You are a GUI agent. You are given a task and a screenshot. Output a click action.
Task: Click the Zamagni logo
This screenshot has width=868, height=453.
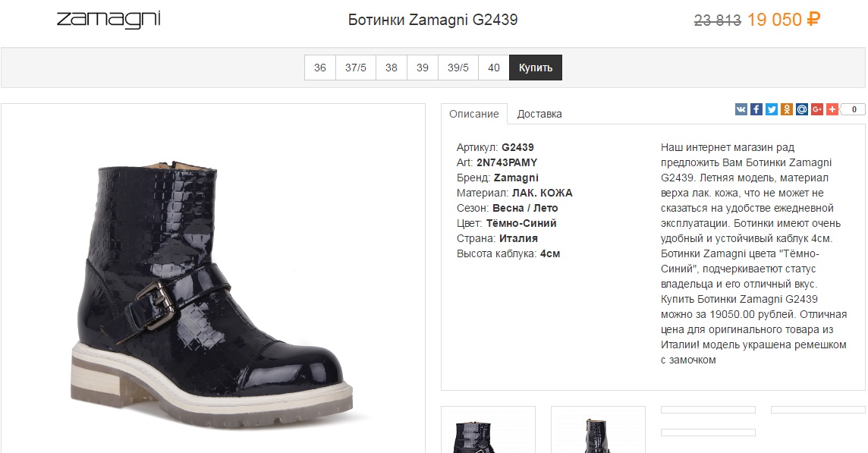pos(108,20)
